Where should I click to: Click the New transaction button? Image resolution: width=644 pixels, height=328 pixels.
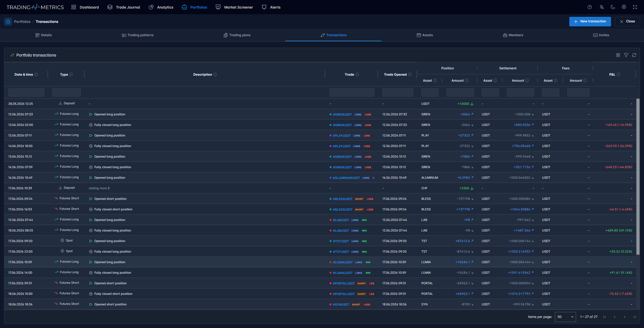(x=590, y=21)
